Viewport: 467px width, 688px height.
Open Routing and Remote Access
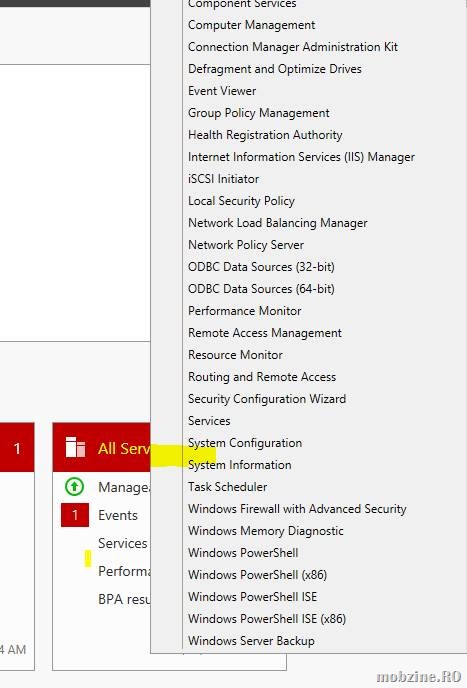(262, 376)
